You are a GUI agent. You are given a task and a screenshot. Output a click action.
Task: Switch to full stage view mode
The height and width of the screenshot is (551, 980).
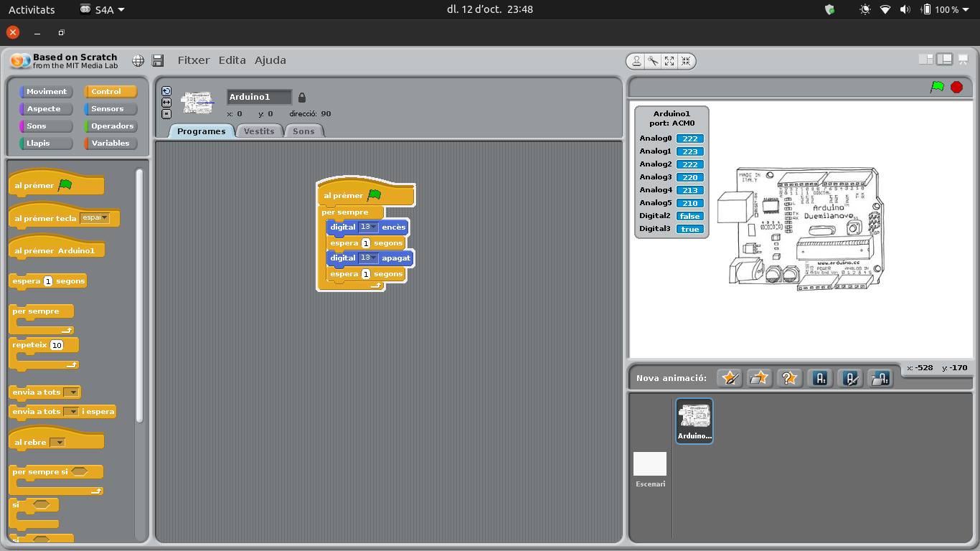945,59
